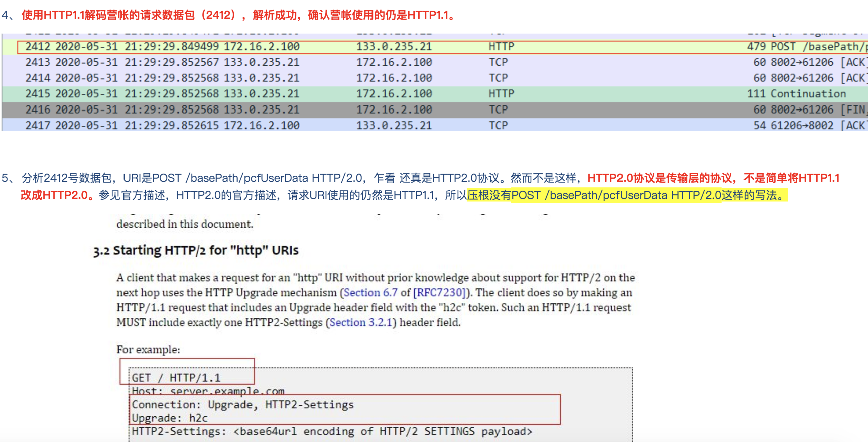868x442 pixels.
Task: Open the RFC7230 reference link
Action: (440, 293)
